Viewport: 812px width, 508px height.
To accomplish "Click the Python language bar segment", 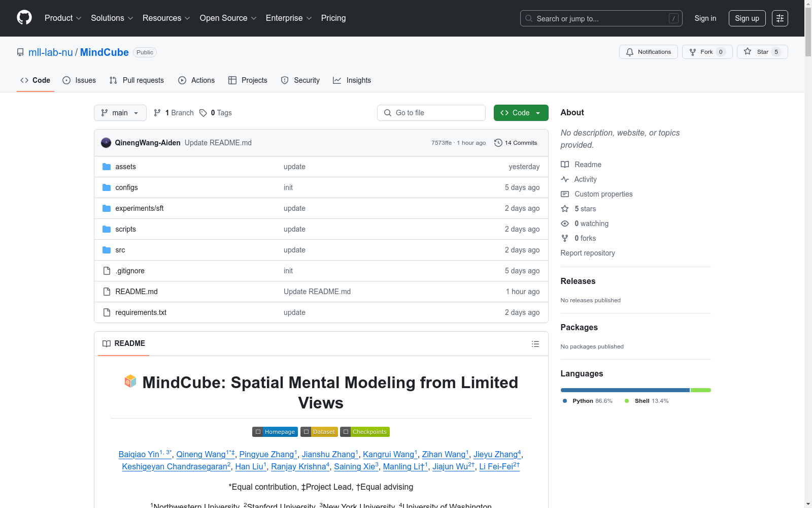I will 625,390.
